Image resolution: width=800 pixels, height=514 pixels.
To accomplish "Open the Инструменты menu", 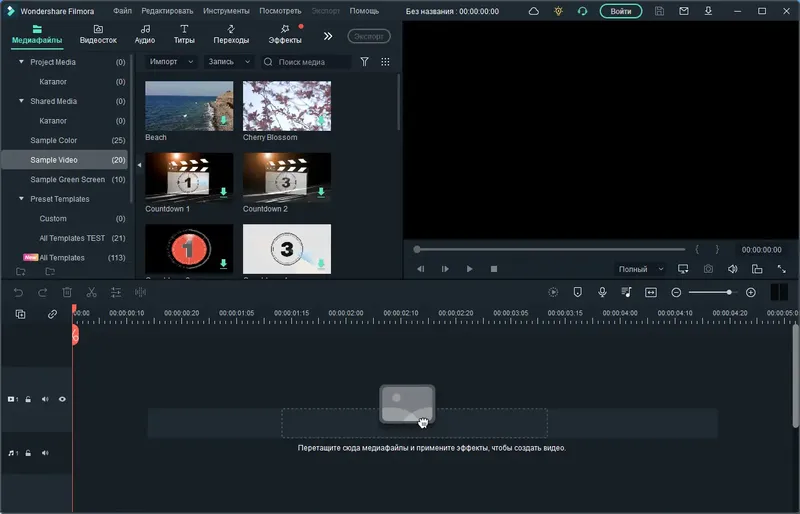I will tap(226, 11).
